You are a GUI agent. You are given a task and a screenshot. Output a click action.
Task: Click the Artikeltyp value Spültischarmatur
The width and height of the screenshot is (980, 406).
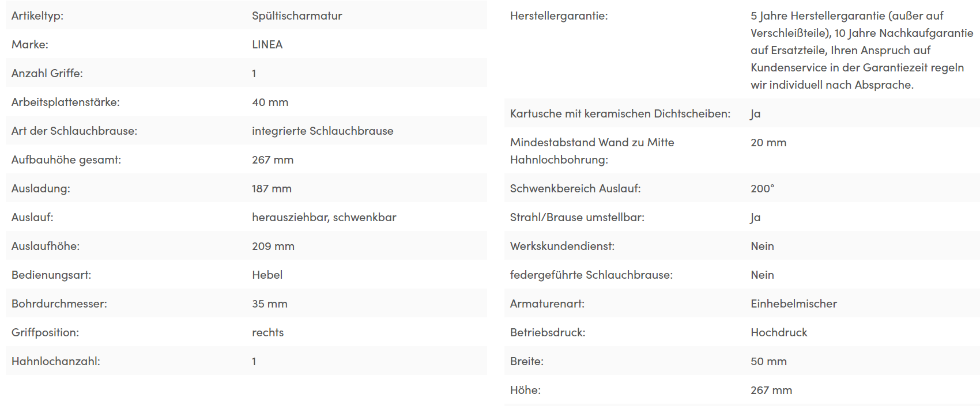(297, 16)
